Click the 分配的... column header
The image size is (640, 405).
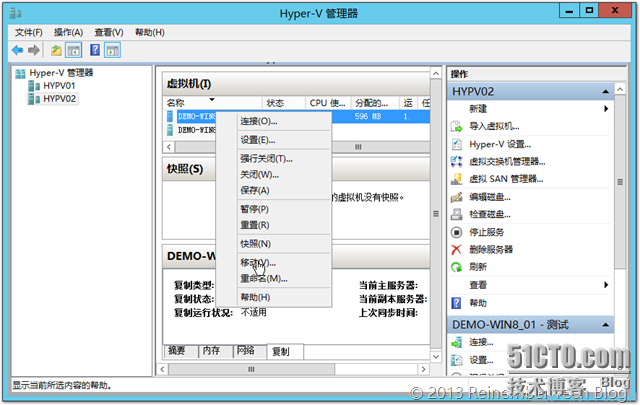(375, 103)
